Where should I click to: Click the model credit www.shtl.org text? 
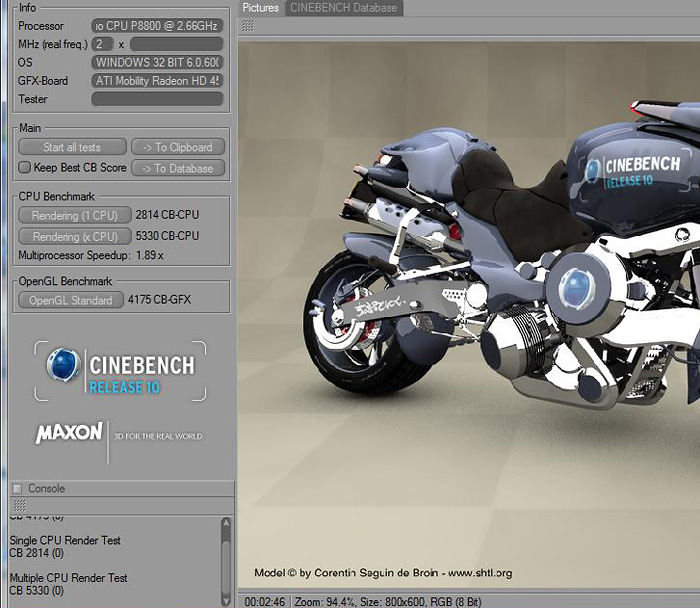pos(480,573)
